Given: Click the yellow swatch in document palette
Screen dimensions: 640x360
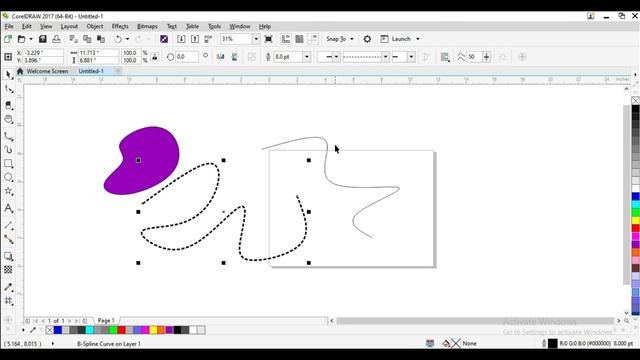Looking at the screenshot, I should pos(153,330).
